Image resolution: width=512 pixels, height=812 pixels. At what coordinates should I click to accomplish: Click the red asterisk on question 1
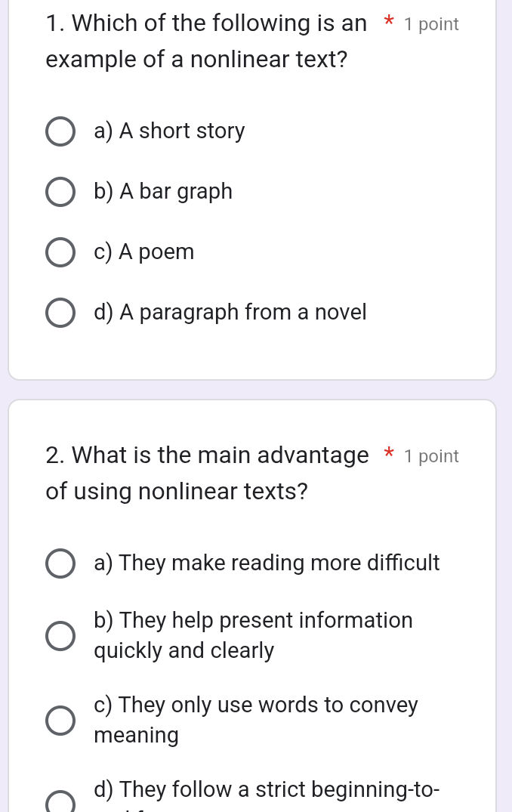389,23
